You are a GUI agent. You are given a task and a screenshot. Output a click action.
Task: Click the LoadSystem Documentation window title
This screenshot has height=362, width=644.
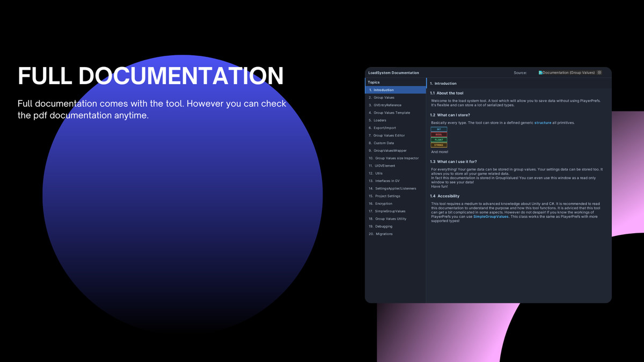pos(393,73)
